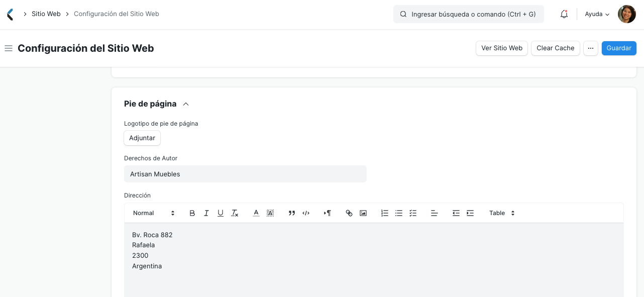Click the Guardar button
The height and width of the screenshot is (297, 644).
pyautogui.click(x=618, y=48)
